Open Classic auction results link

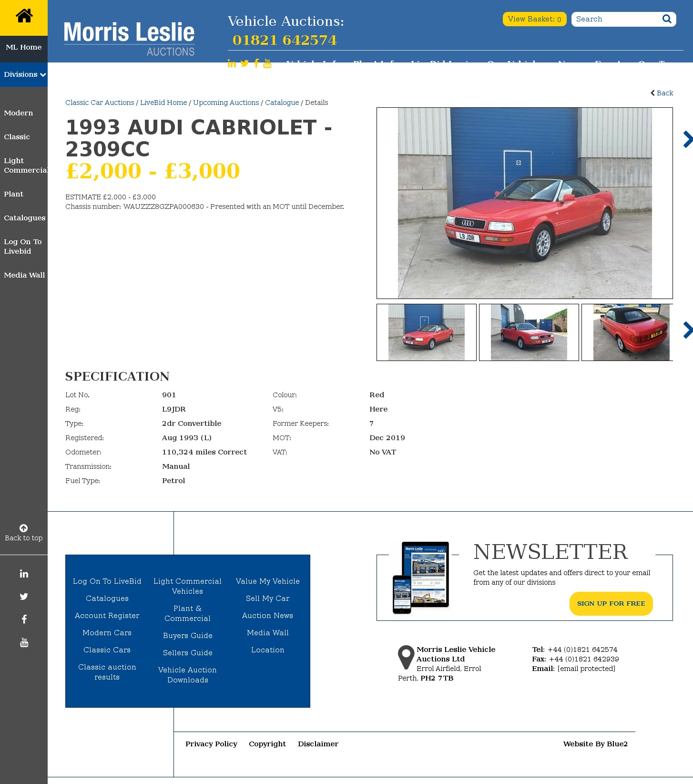(107, 672)
